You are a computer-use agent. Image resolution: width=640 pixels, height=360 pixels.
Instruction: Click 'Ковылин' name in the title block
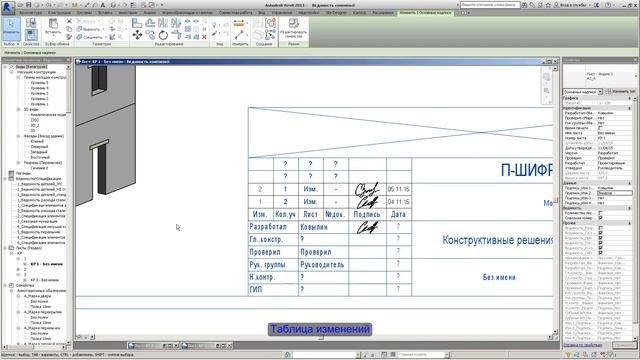click(x=314, y=227)
